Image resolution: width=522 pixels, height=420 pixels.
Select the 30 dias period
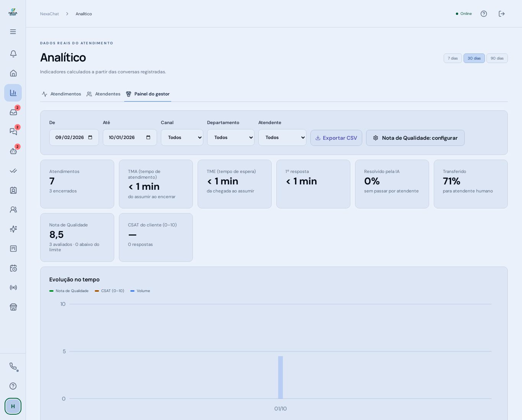coord(474,58)
